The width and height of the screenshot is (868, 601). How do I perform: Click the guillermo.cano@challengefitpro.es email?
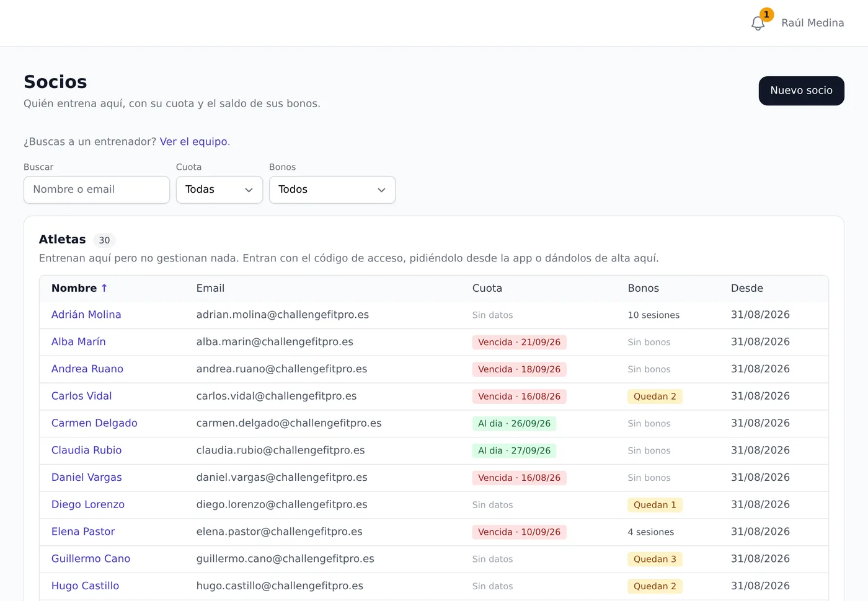click(x=285, y=559)
